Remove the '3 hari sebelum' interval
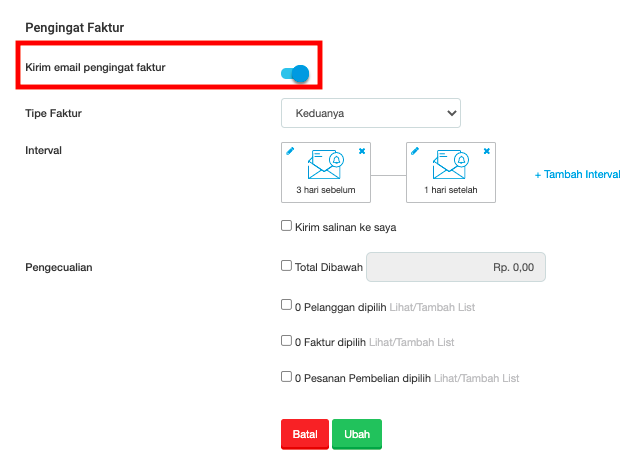639x474 pixels. click(362, 151)
